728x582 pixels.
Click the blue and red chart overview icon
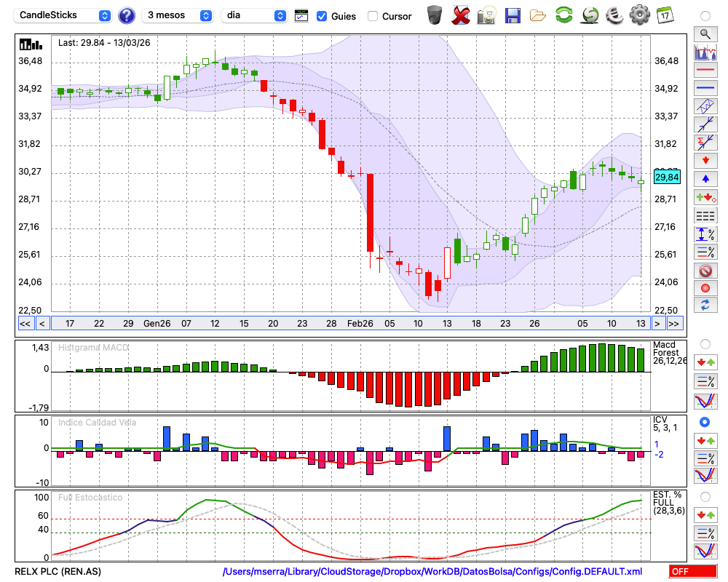(705, 52)
